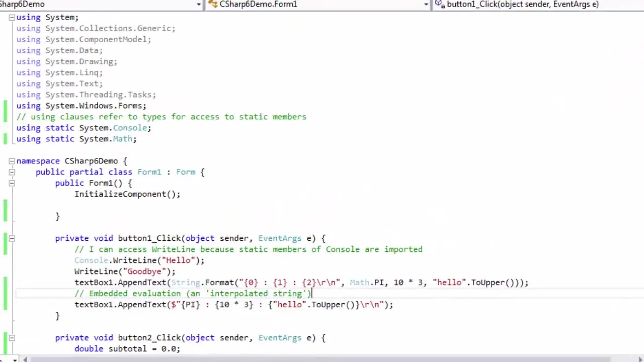Open the button1_Click member dropdown
Screen dimensions: 644x362
[538, 5]
